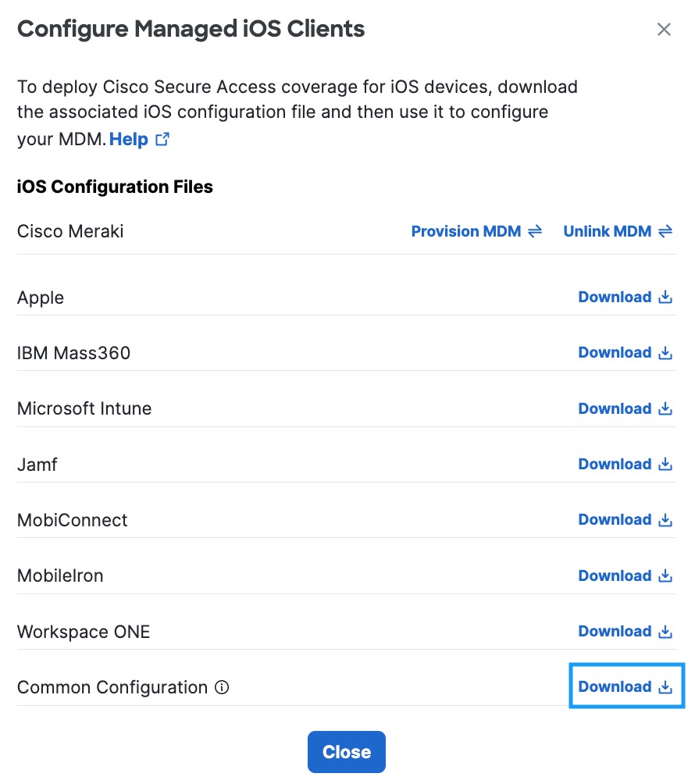Select the Workspace ONE label
695x784 pixels.
(84, 632)
